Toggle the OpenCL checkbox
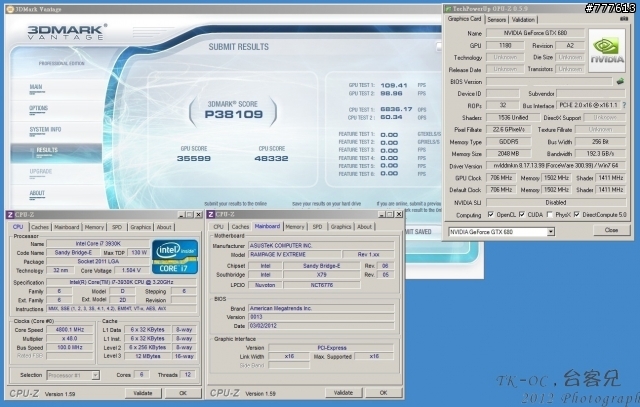Image resolution: width=640 pixels, height=407 pixels. (491, 214)
